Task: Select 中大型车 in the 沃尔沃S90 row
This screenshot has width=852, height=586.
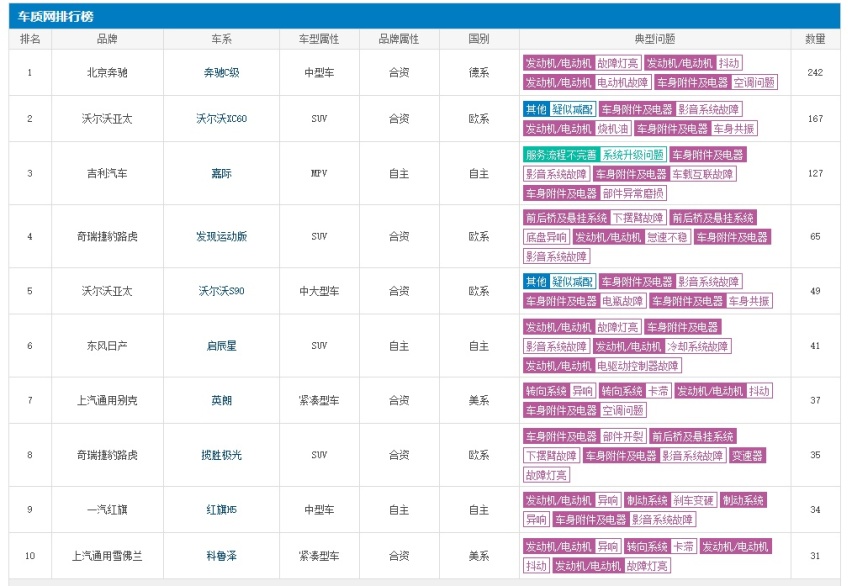Action: point(319,291)
